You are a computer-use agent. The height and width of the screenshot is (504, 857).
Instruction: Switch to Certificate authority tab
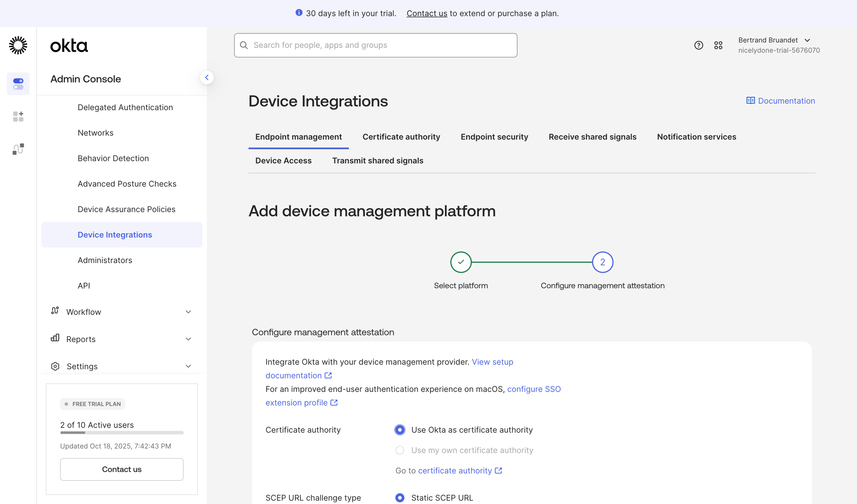pyautogui.click(x=401, y=137)
